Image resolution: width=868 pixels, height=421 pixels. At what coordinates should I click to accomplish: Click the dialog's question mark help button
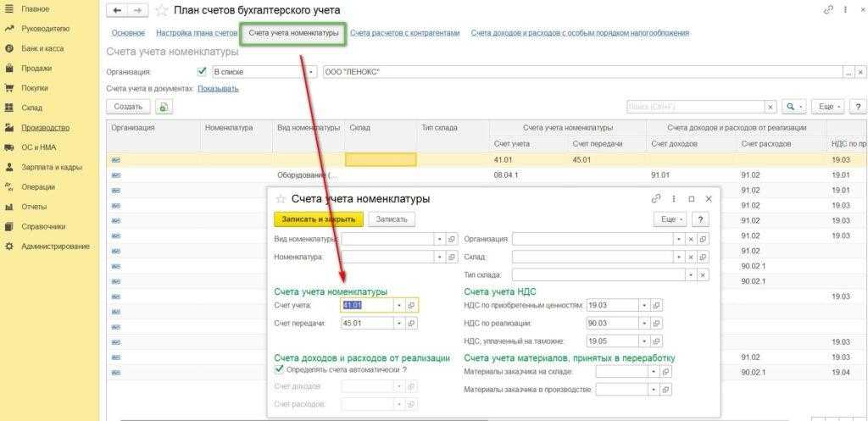coord(700,219)
